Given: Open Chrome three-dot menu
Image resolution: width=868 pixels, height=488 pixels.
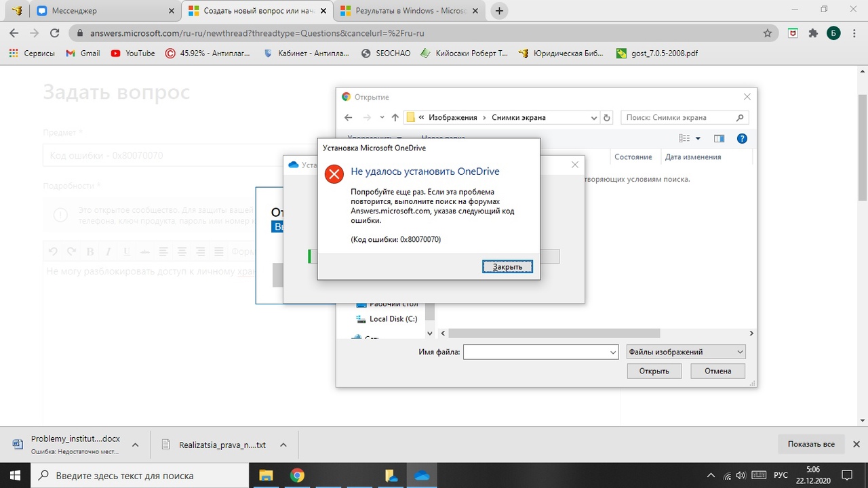Looking at the screenshot, I should pos(853,33).
